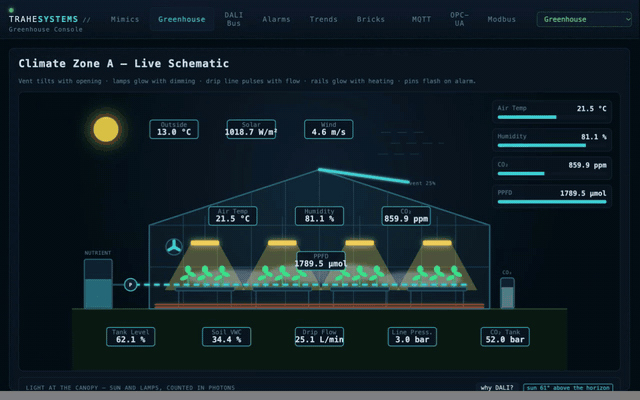Open the Bricks tab
Viewport: 640px width, 400px height.
tap(371, 19)
